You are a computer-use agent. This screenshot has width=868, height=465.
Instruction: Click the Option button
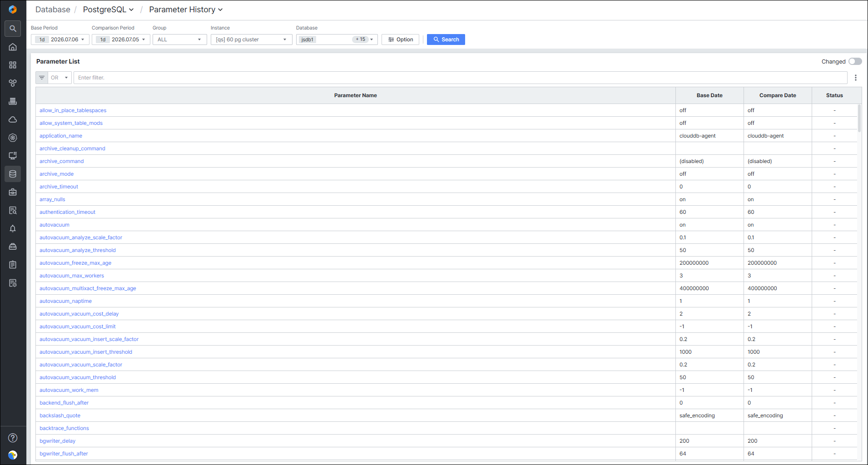pos(400,40)
